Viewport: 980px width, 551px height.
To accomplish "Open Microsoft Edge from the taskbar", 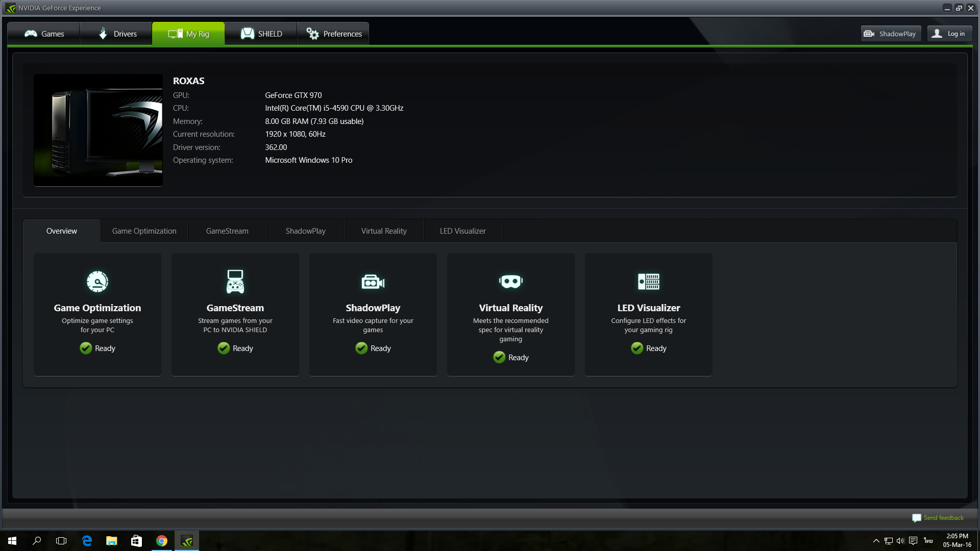I will pyautogui.click(x=87, y=541).
